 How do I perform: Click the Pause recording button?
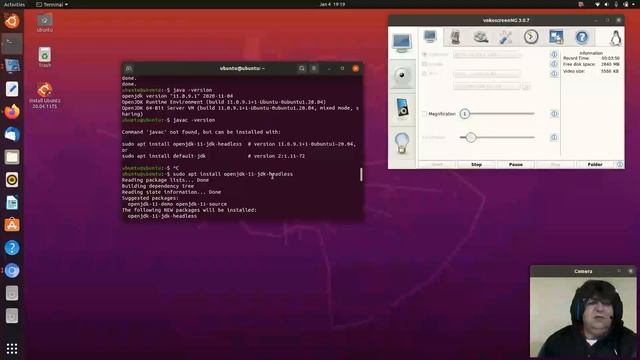pyautogui.click(x=516, y=164)
